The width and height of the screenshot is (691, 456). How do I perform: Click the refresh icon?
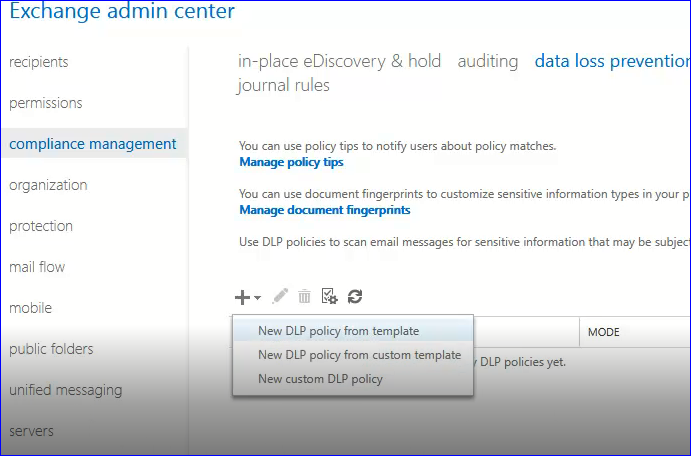click(x=355, y=297)
